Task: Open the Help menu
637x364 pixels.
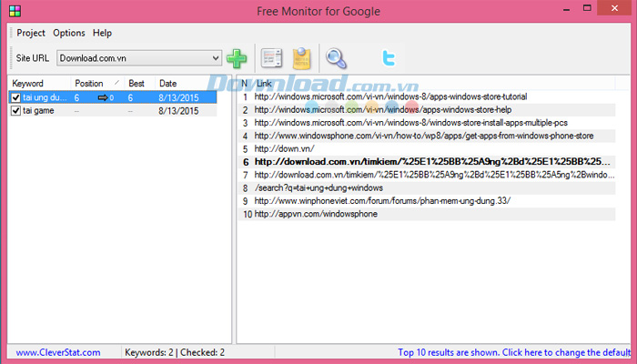Action: coord(103,33)
